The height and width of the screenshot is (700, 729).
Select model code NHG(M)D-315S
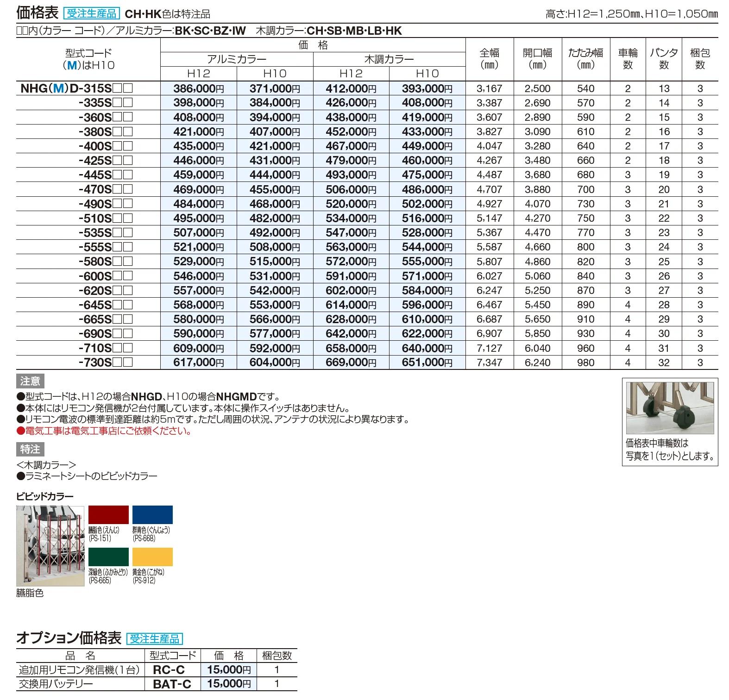pyautogui.click(x=77, y=88)
